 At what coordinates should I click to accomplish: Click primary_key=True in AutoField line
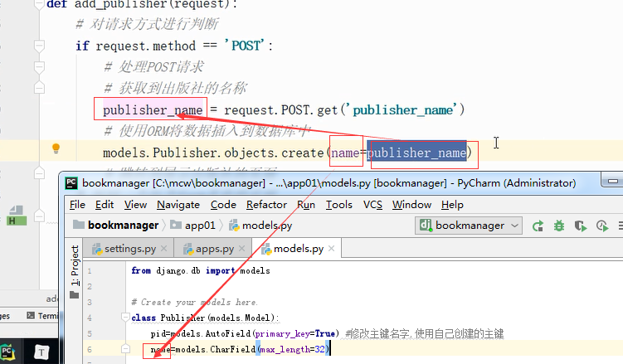tap(295, 333)
